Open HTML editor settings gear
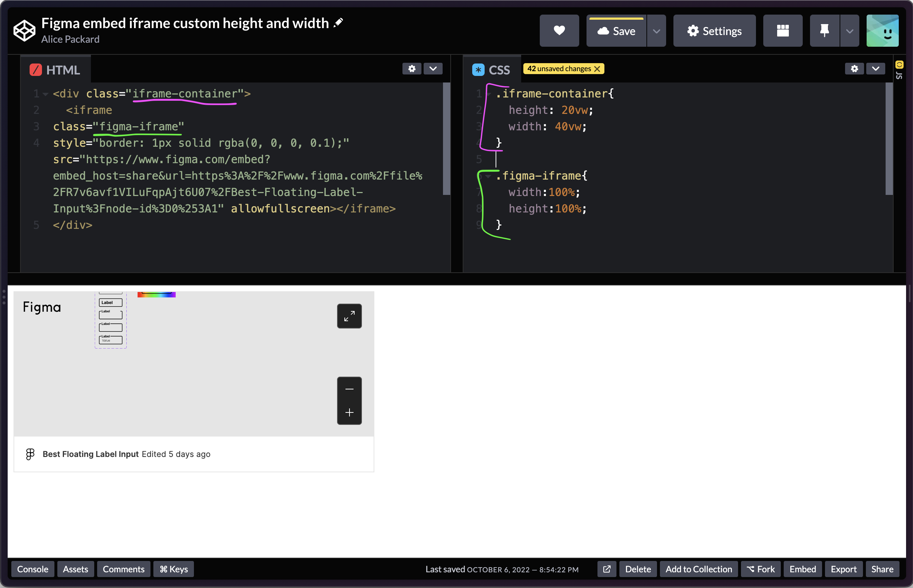913x588 pixels. click(412, 69)
